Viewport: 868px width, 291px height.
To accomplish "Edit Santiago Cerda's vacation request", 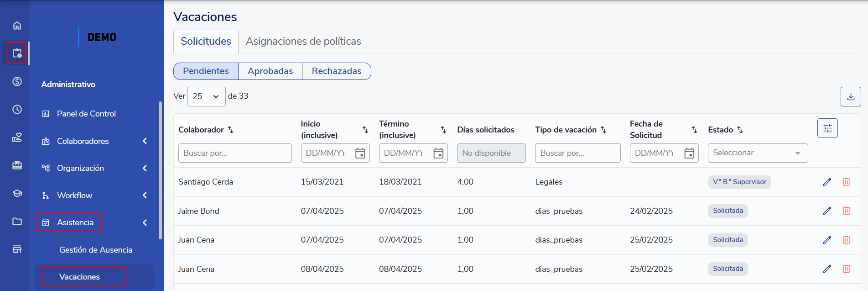I will pyautogui.click(x=826, y=182).
